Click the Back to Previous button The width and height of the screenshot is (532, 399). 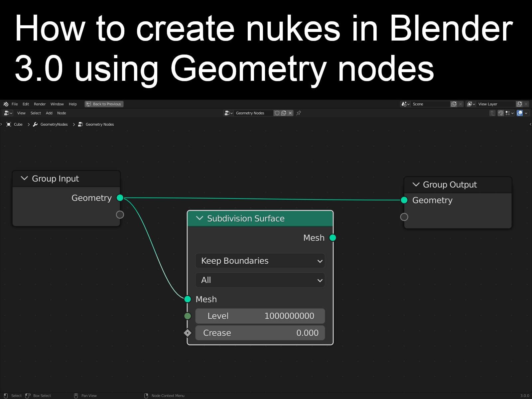pos(104,104)
